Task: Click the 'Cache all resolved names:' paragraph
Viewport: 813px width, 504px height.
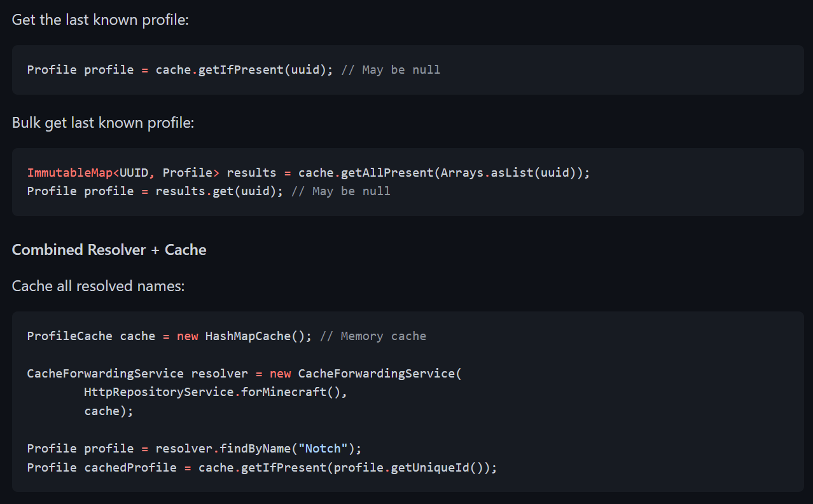Action: [98, 286]
